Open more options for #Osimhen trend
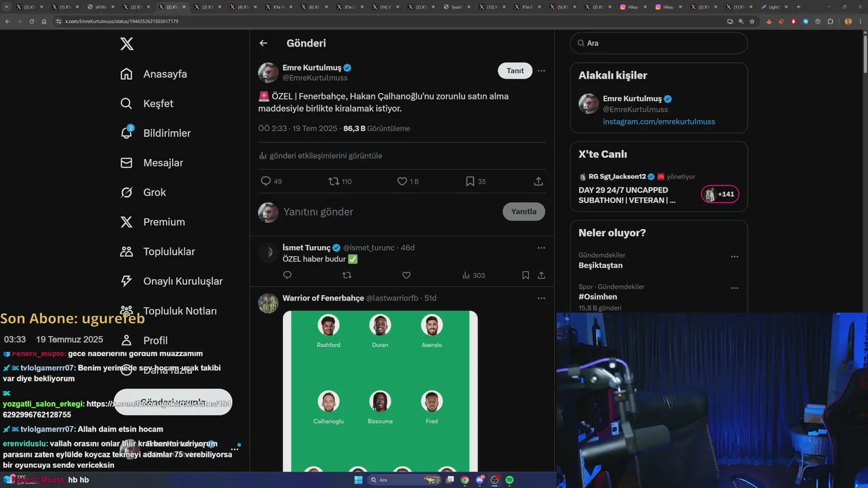 click(734, 288)
